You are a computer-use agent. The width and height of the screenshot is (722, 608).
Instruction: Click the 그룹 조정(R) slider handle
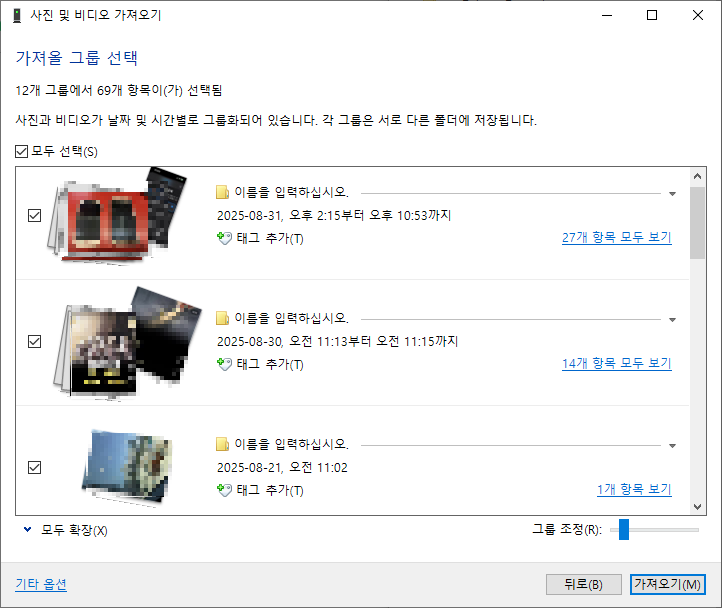pyautogui.click(x=624, y=529)
